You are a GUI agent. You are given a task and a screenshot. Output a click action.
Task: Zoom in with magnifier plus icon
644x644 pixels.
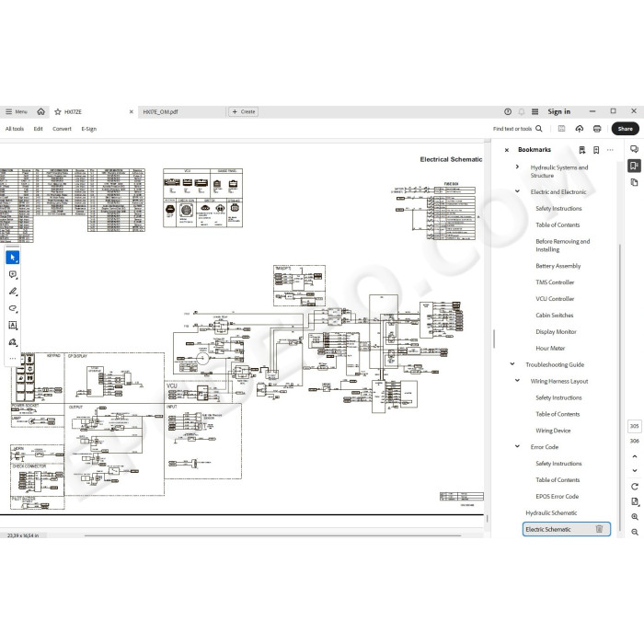pyautogui.click(x=635, y=517)
